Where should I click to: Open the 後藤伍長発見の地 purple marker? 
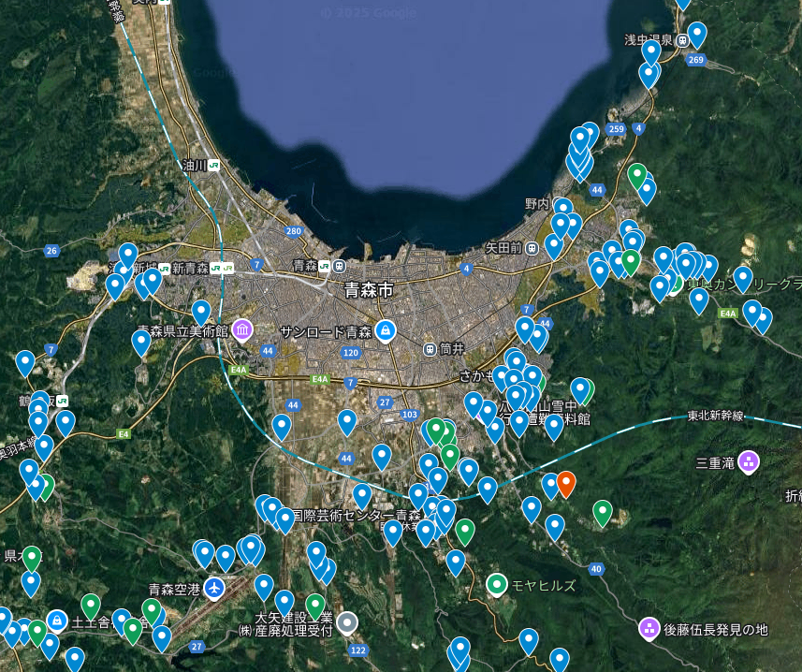click(649, 629)
